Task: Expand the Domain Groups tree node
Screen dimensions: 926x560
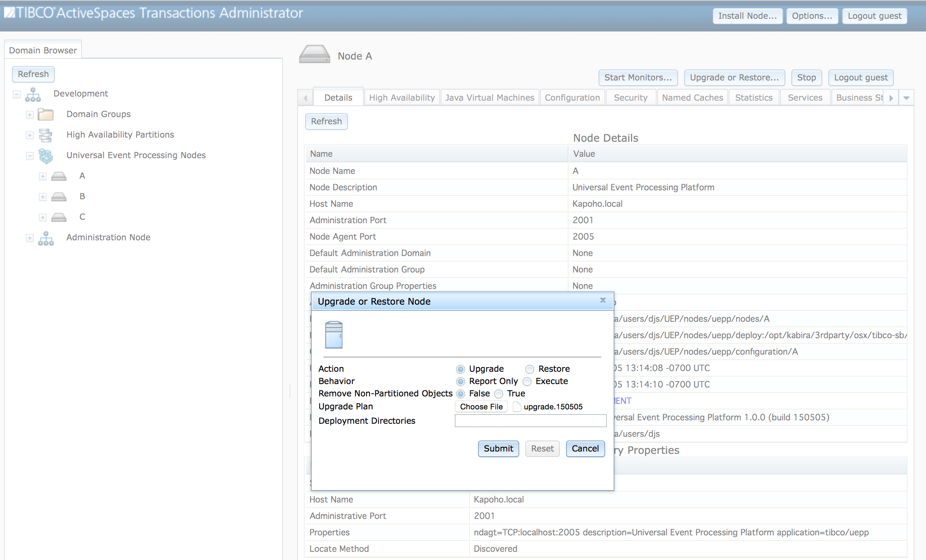Action: [30, 115]
